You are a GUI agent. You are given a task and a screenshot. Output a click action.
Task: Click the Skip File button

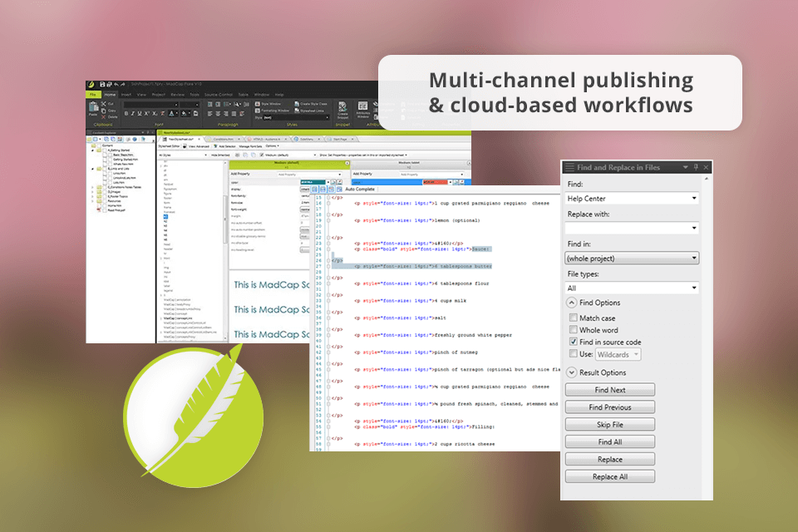[609, 425]
